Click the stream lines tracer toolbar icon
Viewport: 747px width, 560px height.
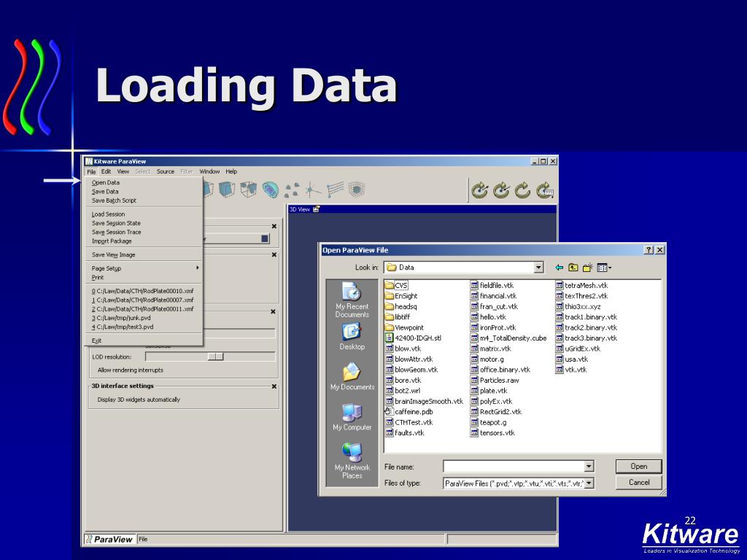[x=335, y=190]
